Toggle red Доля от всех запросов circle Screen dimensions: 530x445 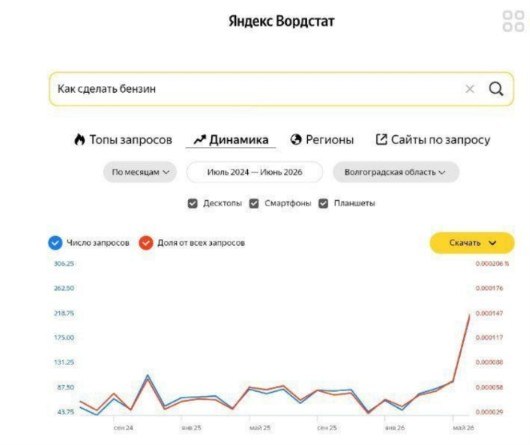(146, 243)
